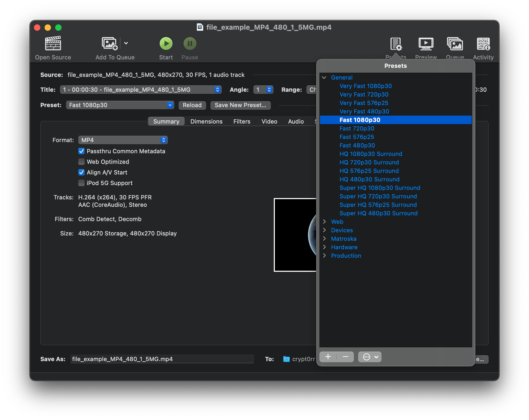
Task: Open the Preset popup showing Fast 1080p30
Action: (120, 105)
